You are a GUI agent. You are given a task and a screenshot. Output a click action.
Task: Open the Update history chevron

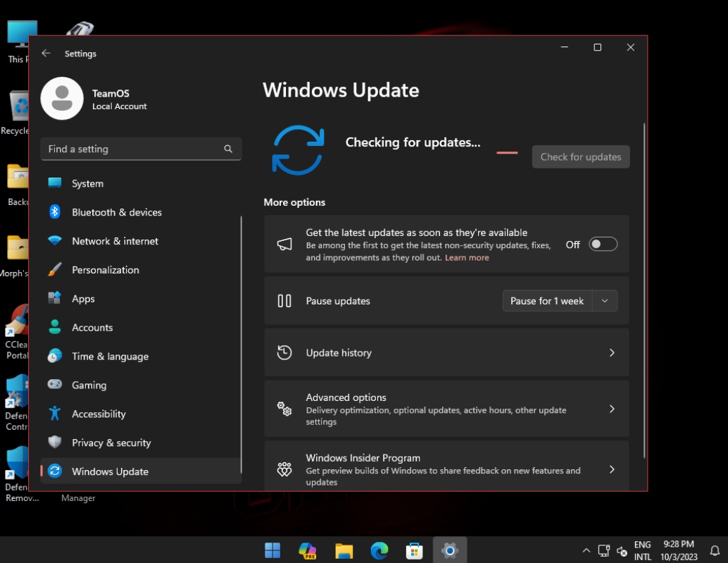(x=612, y=352)
